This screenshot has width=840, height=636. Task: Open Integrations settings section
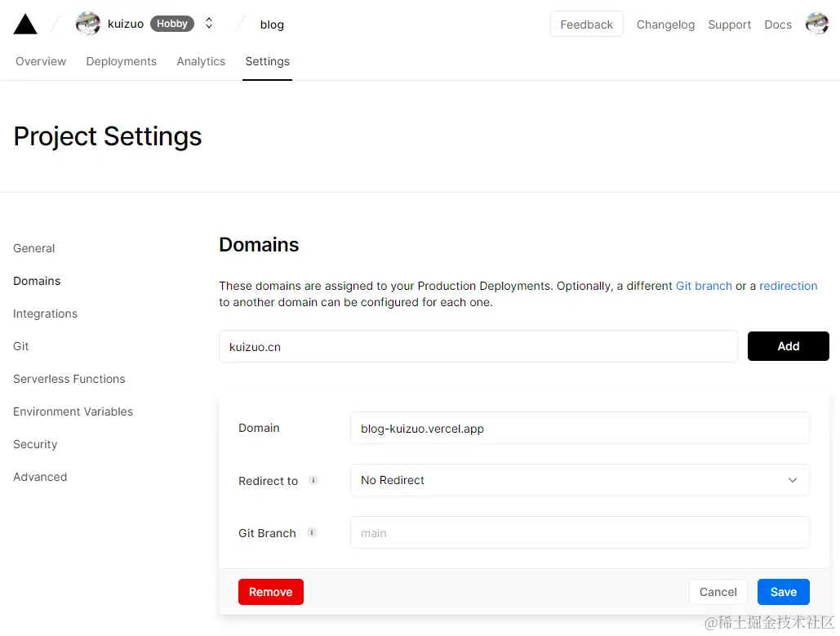point(45,314)
